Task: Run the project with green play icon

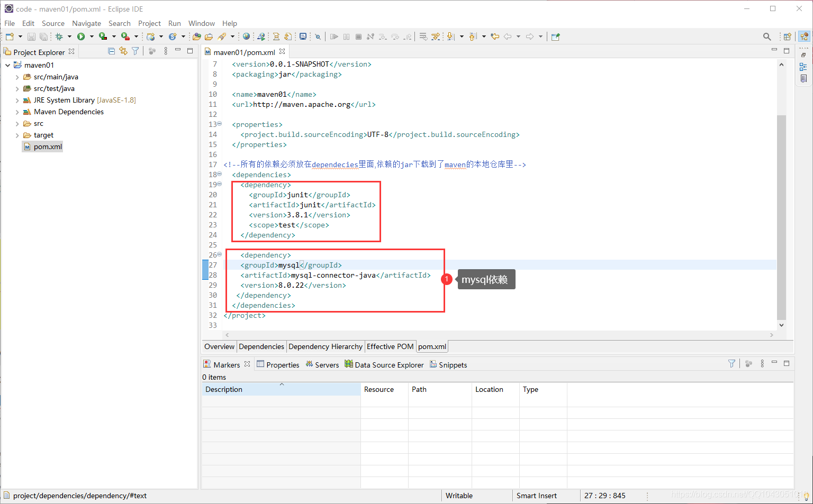Action: coord(81,36)
